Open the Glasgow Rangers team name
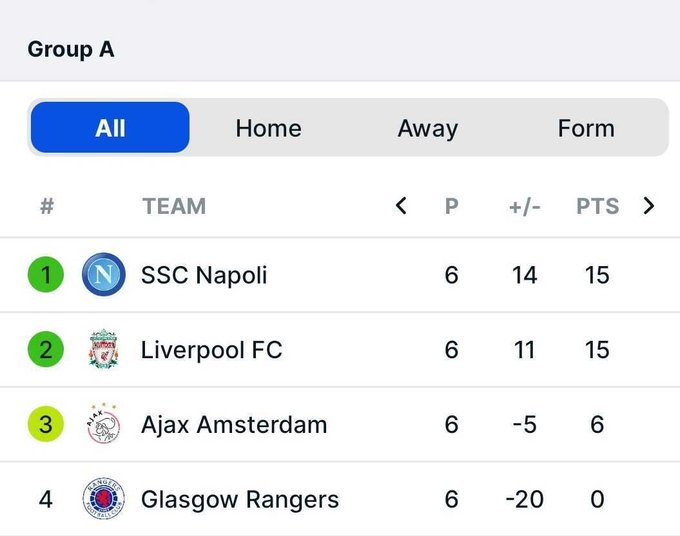This screenshot has height=536, width=680. pos(240,499)
